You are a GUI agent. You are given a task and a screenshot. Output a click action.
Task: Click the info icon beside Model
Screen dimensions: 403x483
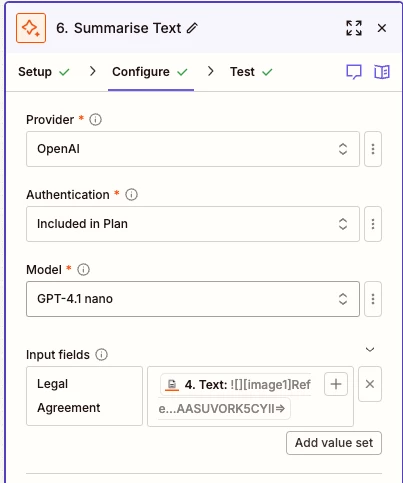click(x=84, y=269)
